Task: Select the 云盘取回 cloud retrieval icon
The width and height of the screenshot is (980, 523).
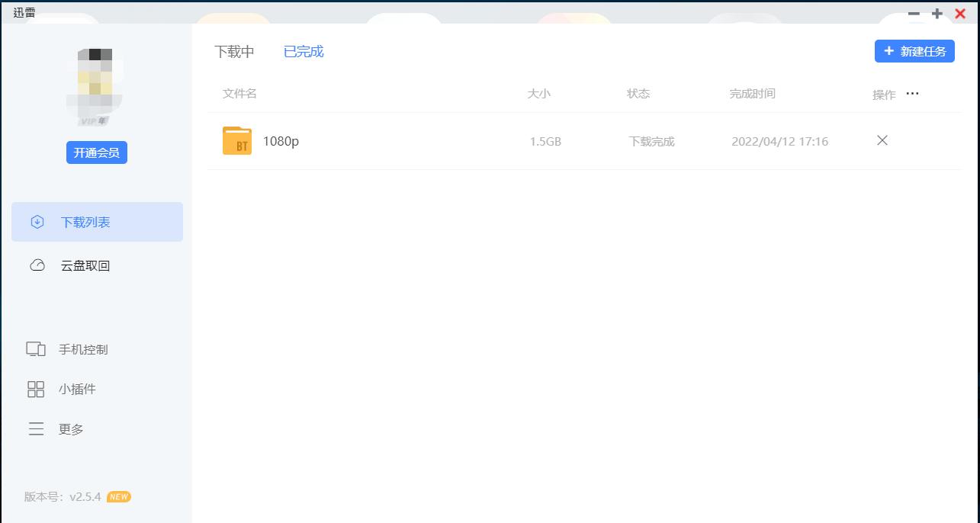Action: point(36,265)
